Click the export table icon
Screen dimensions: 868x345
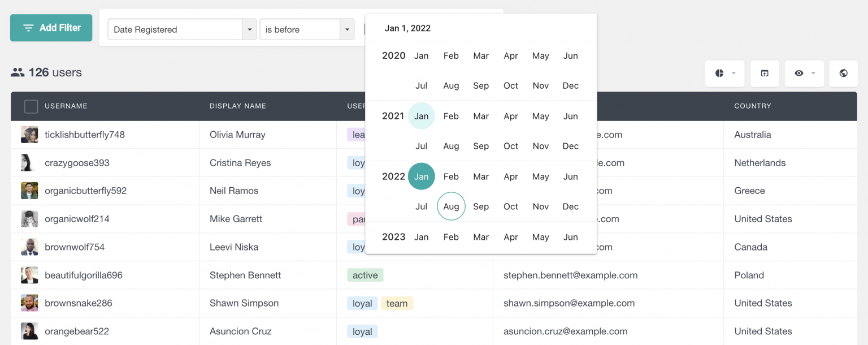(765, 74)
